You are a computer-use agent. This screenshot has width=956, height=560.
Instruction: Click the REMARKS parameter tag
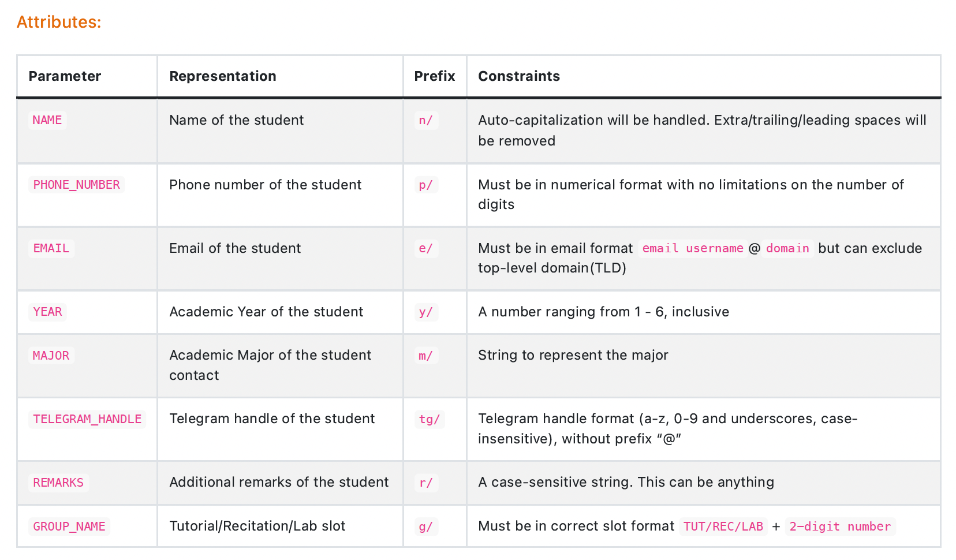58,483
